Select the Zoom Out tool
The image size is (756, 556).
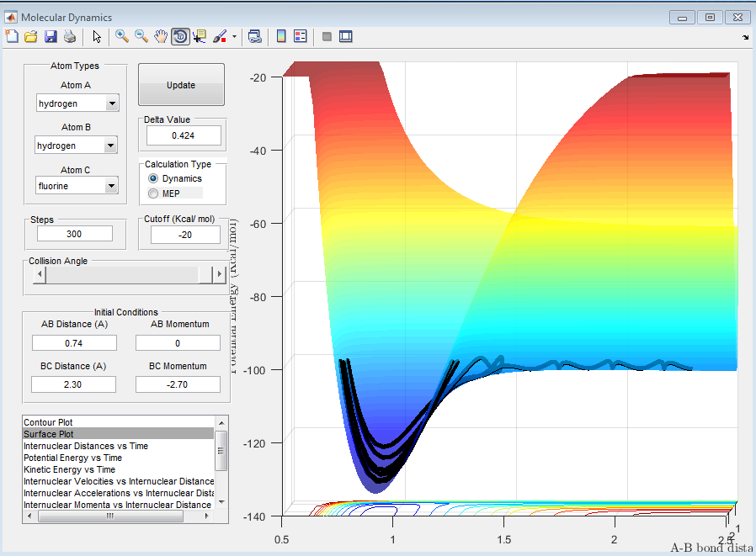pos(141,36)
